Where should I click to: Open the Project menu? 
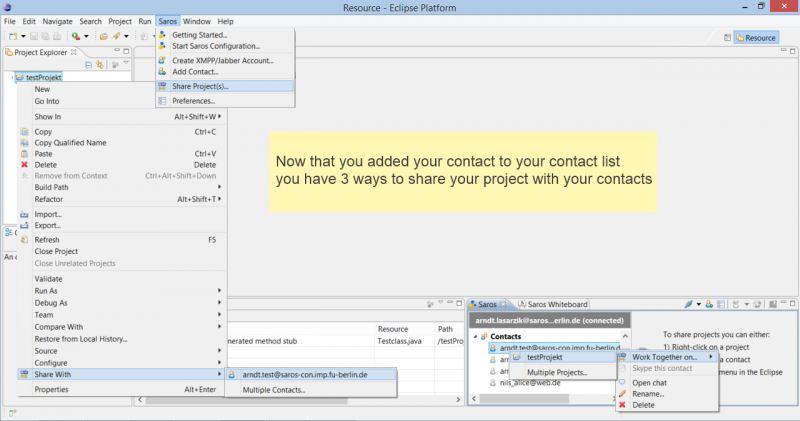click(120, 21)
